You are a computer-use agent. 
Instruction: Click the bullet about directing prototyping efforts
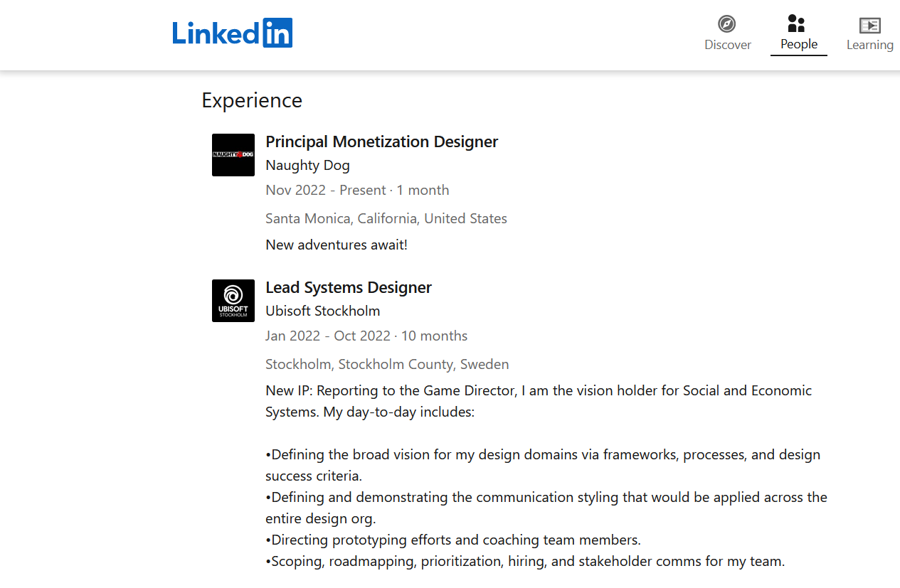pos(453,540)
